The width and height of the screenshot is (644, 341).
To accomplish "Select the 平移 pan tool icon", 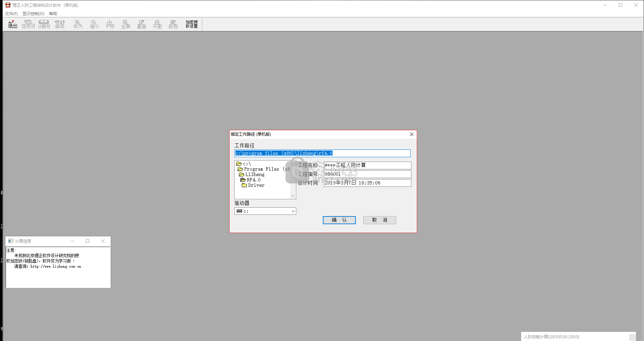I will pyautogui.click(x=110, y=24).
